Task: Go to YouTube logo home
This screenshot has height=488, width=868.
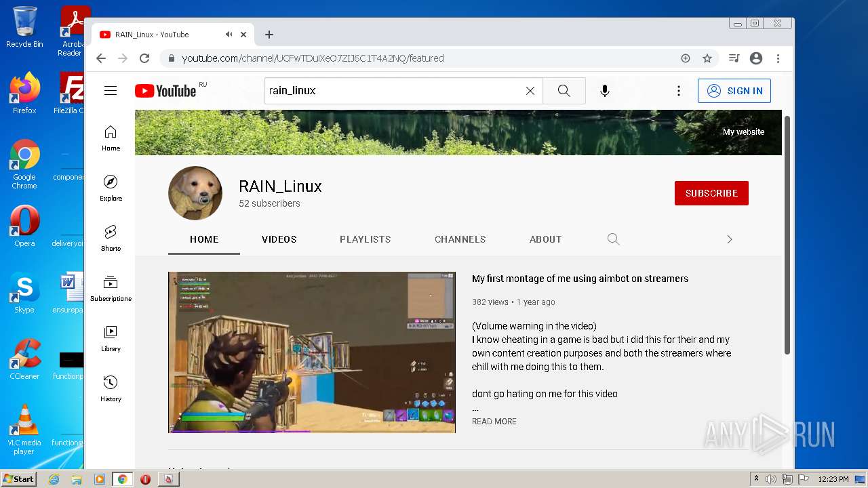Action: point(166,91)
